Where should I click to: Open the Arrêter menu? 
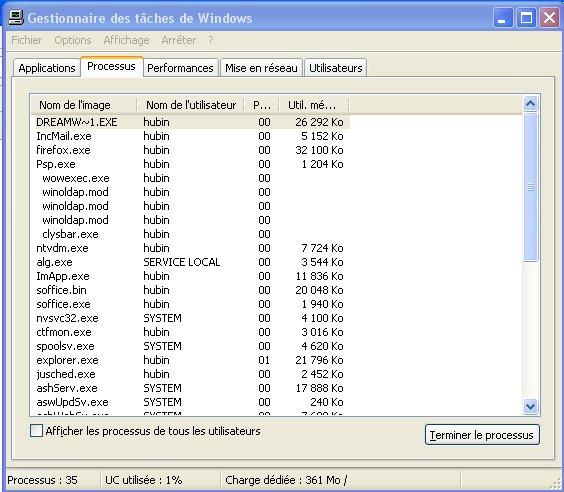pyautogui.click(x=178, y=40)
